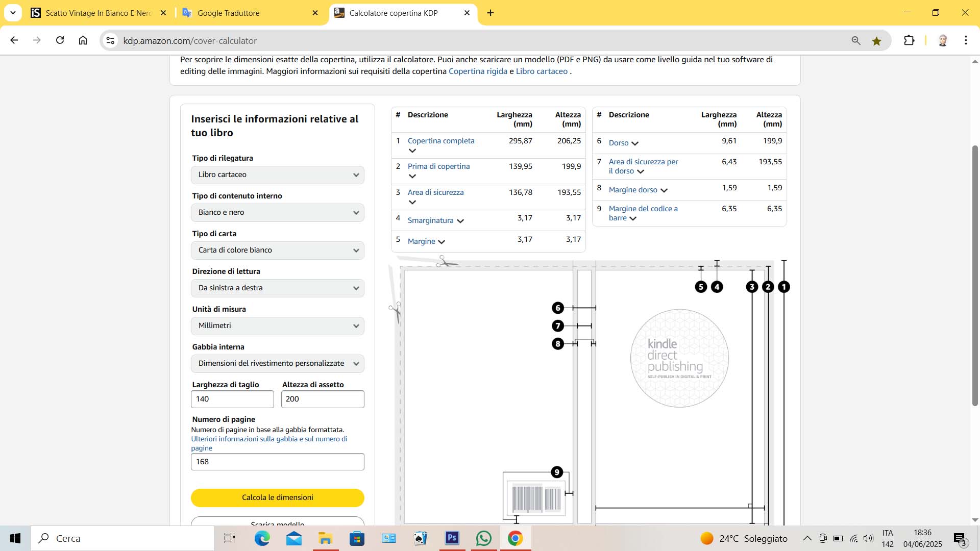Open WhatsApp from the taskbar

(483, 538)
